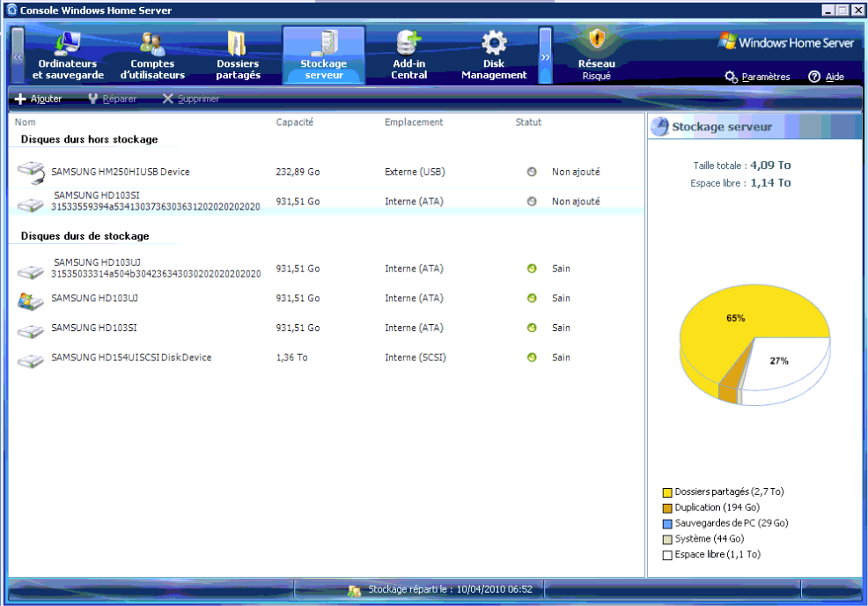Select SAMSUNG HD154UI SCSI Disk Device

pos(131,358)
